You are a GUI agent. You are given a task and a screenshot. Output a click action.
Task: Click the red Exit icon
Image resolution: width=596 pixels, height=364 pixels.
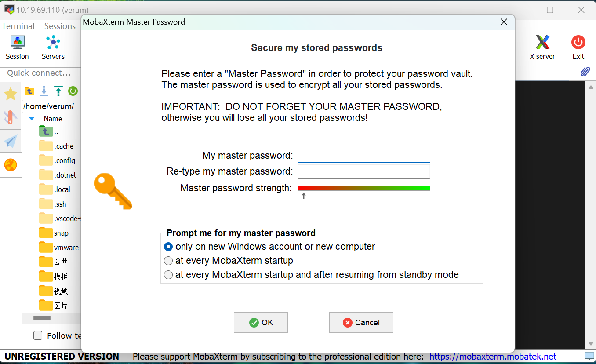[578, 47]
